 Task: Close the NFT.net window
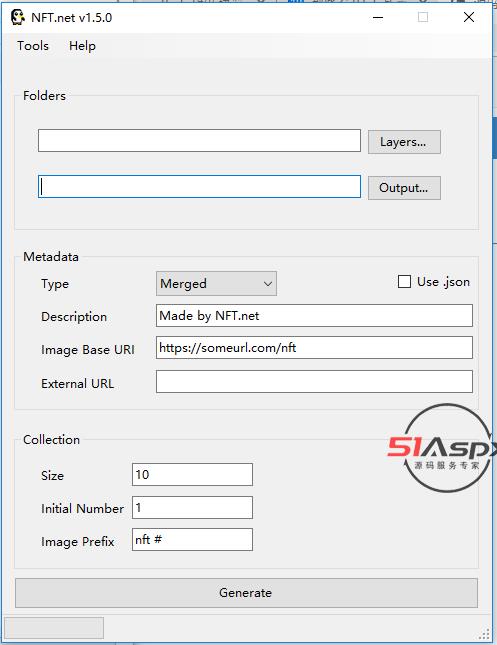click(x=469, y=17)
